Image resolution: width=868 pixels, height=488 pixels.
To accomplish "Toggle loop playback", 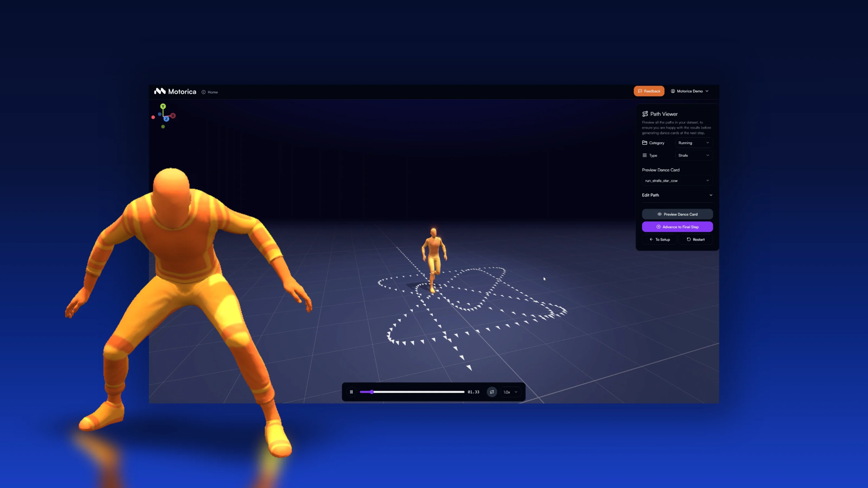I will click(x=492, y=392).
